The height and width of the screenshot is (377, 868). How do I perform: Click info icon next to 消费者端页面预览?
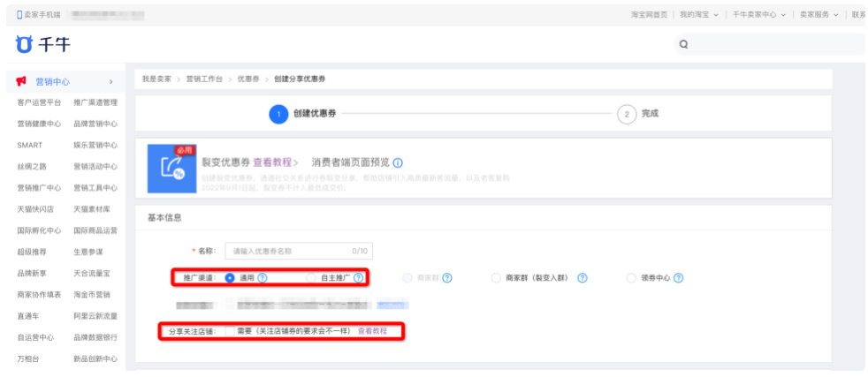(x=398, y=163)
